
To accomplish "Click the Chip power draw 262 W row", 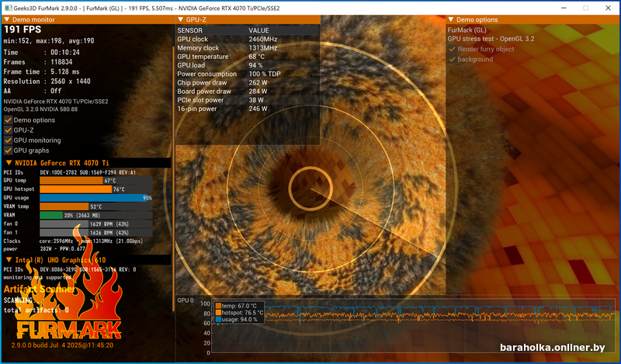I will [x=248, y=83].
